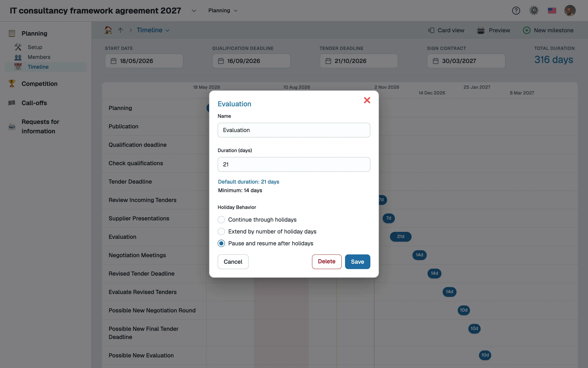
Task: Open settings gear icon
Action: click(x=534, y=10)
